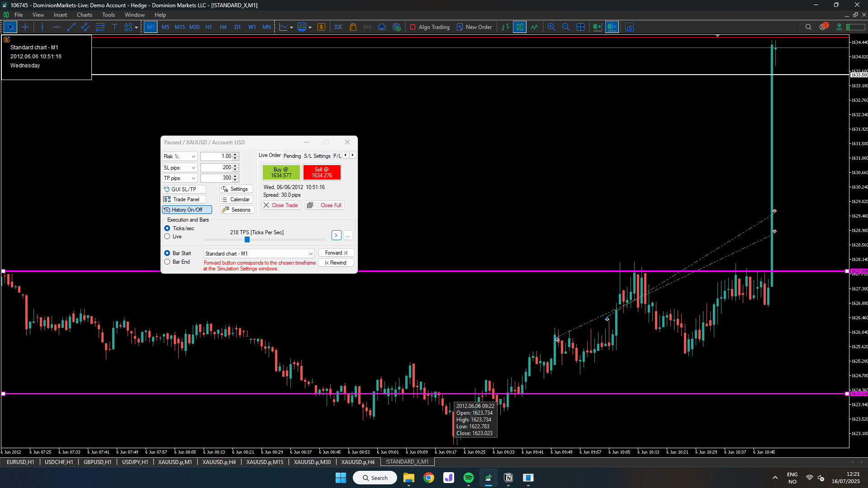This screenshot has height=488, width=868.
Task: Zoom out on the chart
Action: pyautogui.click(x=566, y=27)
